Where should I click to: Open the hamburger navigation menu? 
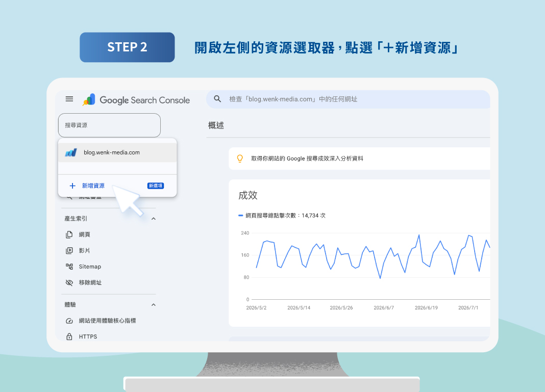tap(69, 99)
